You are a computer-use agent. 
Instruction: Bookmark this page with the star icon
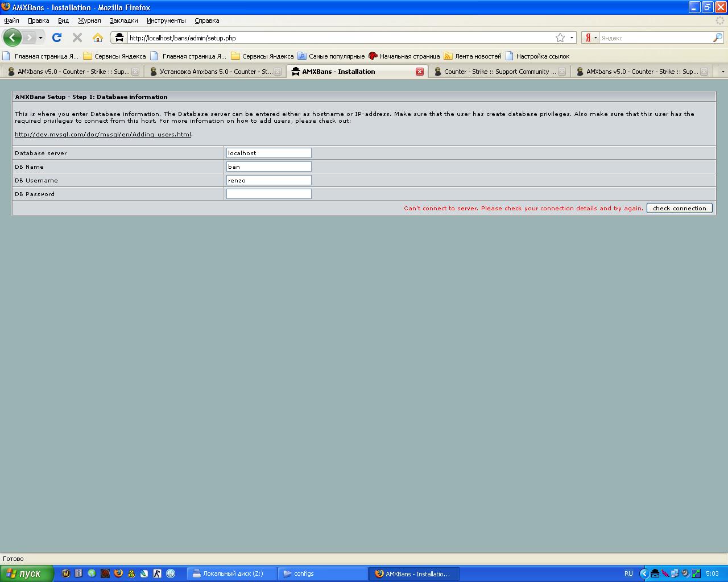pyautogui.click(x=560, y=38)
